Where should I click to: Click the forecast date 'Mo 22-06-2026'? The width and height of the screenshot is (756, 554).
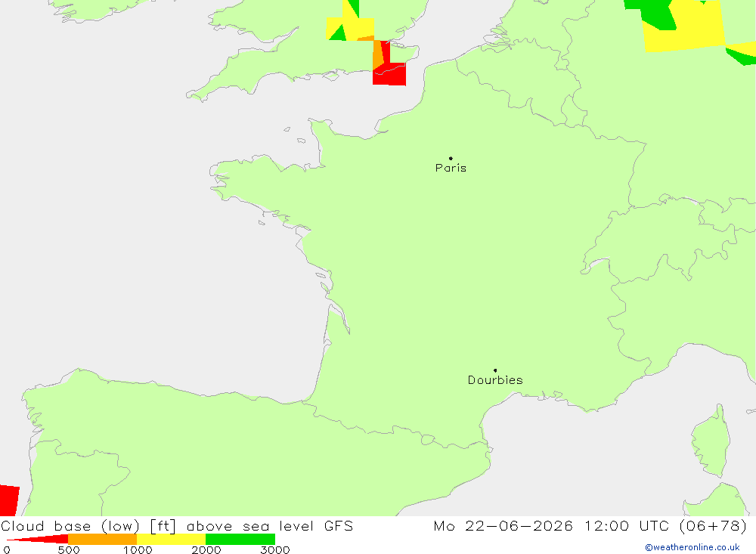pyautogui.click(x=503, y=525)
